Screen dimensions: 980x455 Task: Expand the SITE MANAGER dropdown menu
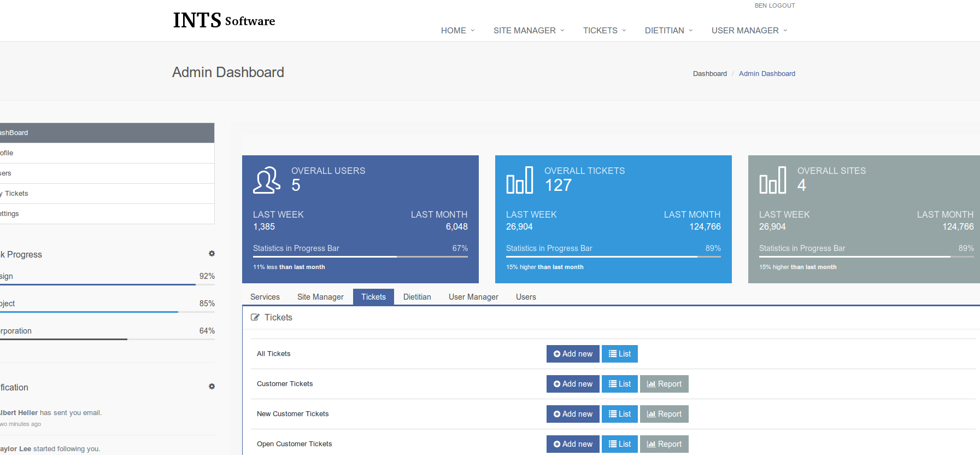coord(529,31)
